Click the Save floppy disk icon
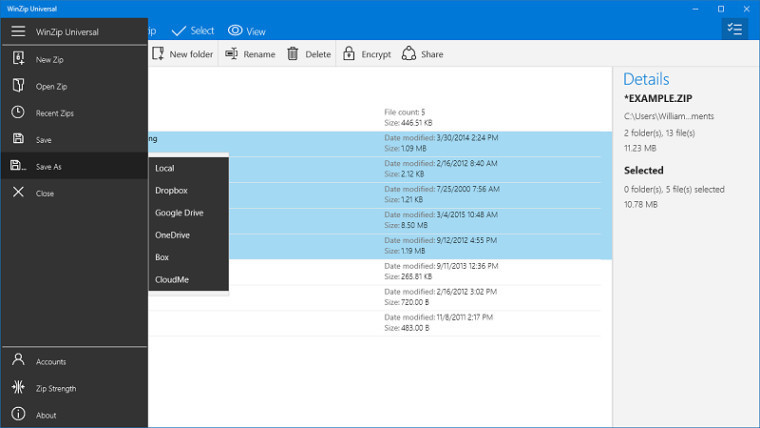 18,139
